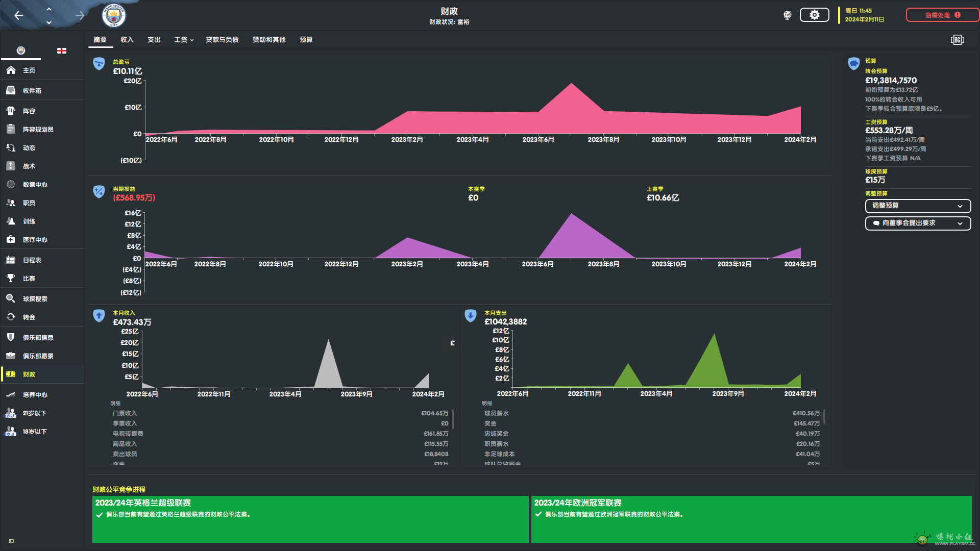This screenshot has height=551, width=980.
Task: Click the 球员薪水 player wages row
Action: point(652,413)
